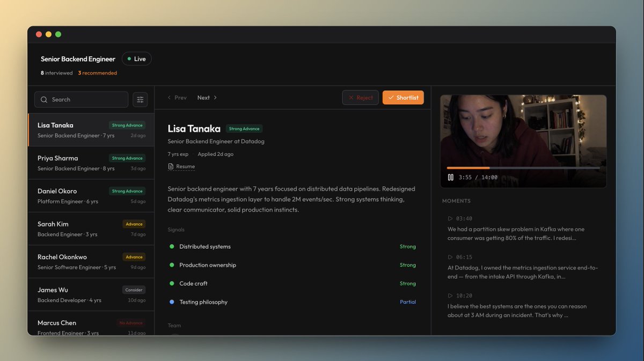Screen dimensions: 644x361
Task: Click the 'Applied 2d ago' text
Action: point(215,154)
